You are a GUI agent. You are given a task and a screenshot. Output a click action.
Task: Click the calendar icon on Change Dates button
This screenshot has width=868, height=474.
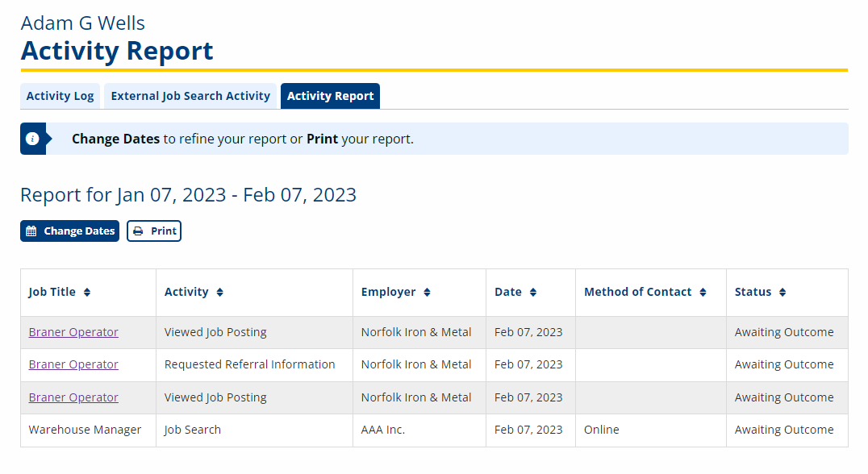(32, 231)
